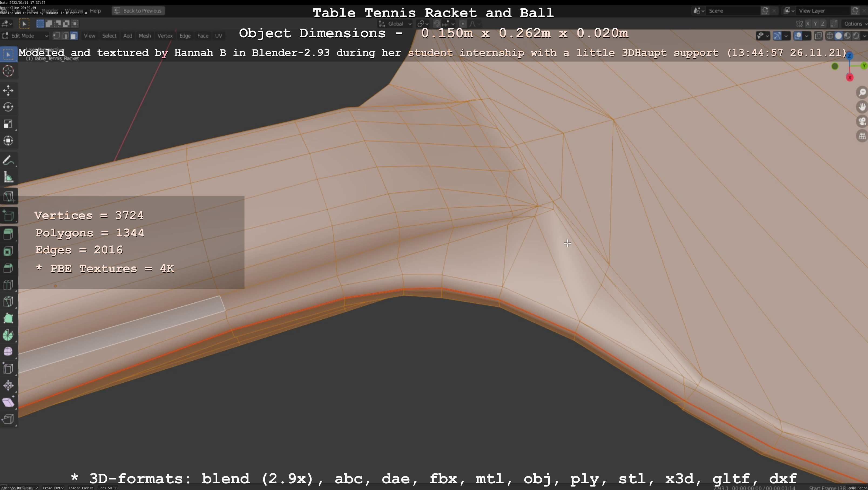Open the View menu
The height and width of the screenshot is (490, 868).
click(89, 36)
